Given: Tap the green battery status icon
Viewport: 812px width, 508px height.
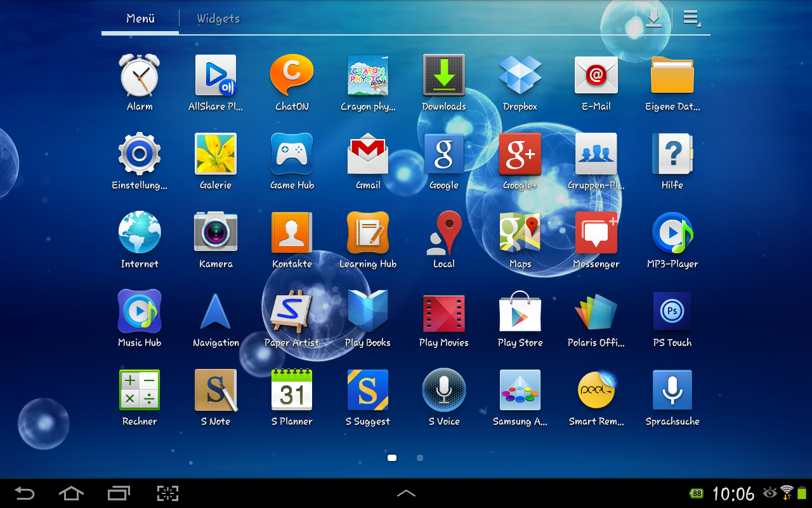Looking at the screenshot, I should coord(802,493).
